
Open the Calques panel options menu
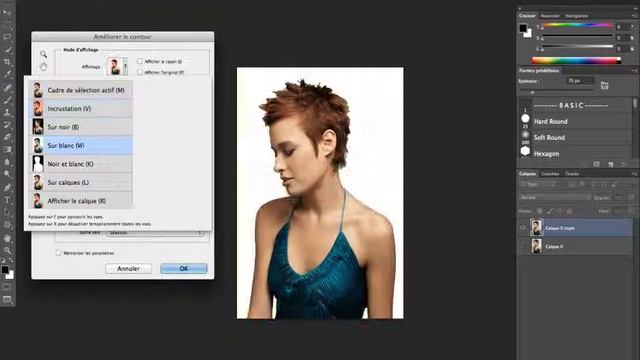point(633,174)
